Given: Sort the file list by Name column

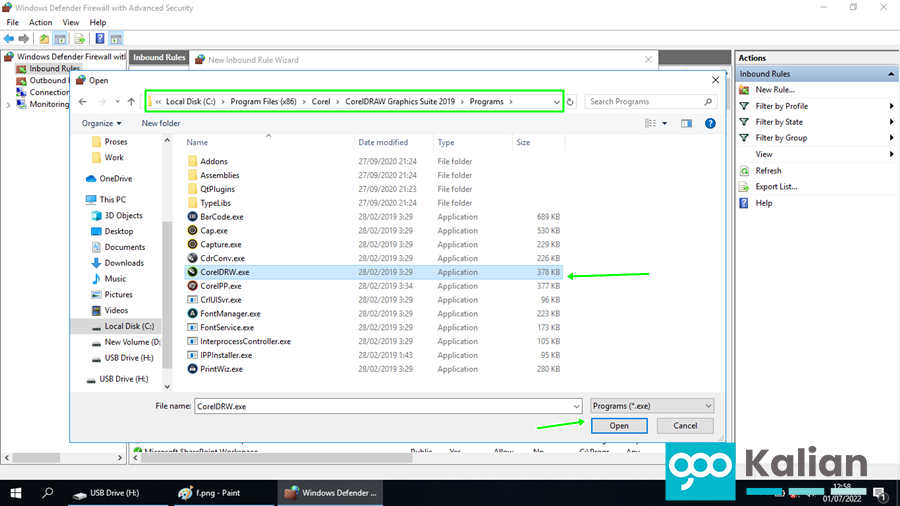Looking at the screenshot, I should point(197,142).
